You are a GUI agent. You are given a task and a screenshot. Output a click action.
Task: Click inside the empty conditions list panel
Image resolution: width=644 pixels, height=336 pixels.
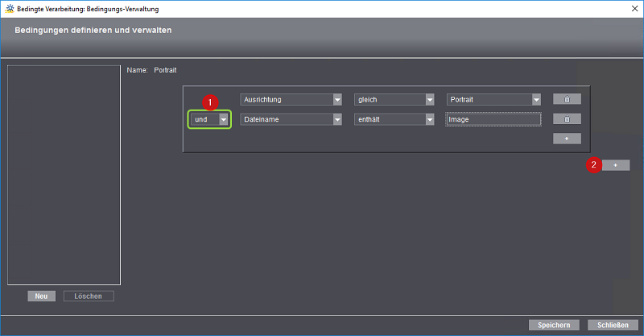coord(64,175)
